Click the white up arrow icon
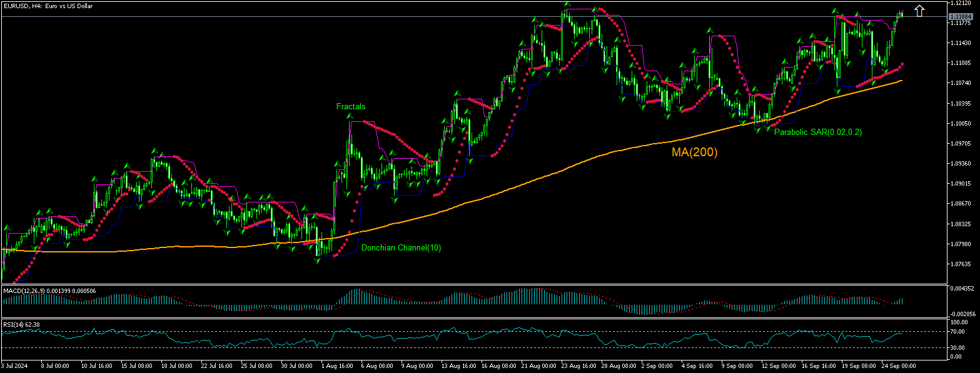The image size is (980, 373). click(x=919, y=11)
